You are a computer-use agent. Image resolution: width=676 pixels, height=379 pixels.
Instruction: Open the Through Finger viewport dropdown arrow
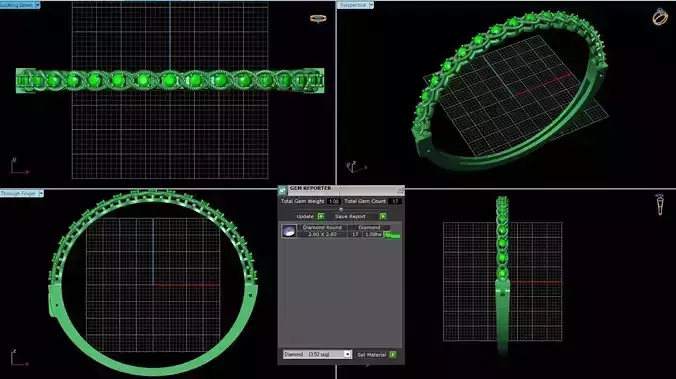click(41, 194)
